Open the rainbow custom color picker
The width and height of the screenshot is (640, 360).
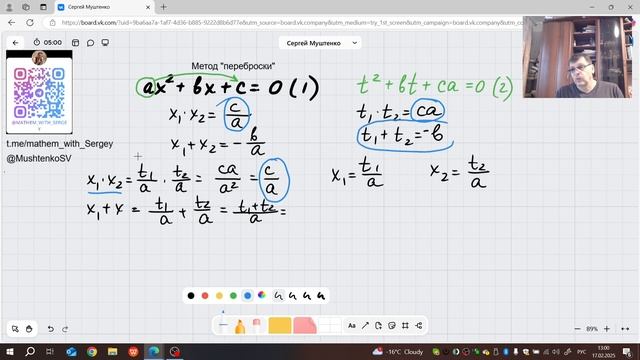(x=262, y=295)
